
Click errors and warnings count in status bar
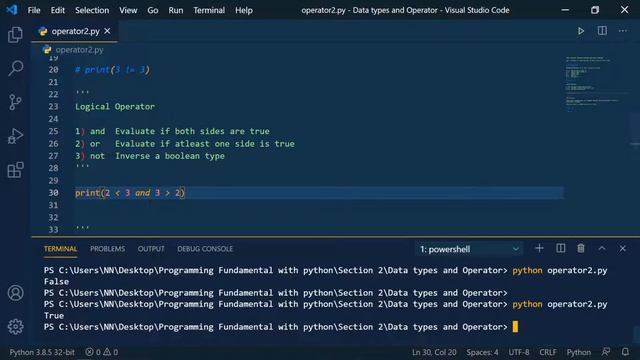tap(102, 352)
